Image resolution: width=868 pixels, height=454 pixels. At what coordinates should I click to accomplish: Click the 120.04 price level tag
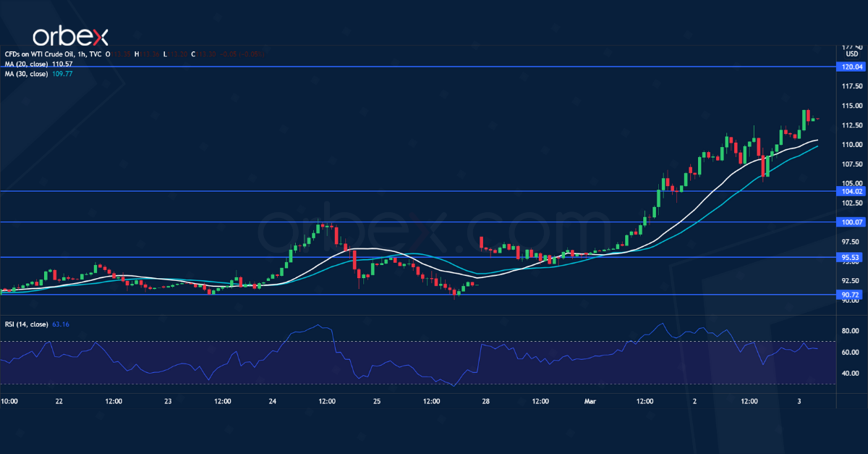pos(851,67)
